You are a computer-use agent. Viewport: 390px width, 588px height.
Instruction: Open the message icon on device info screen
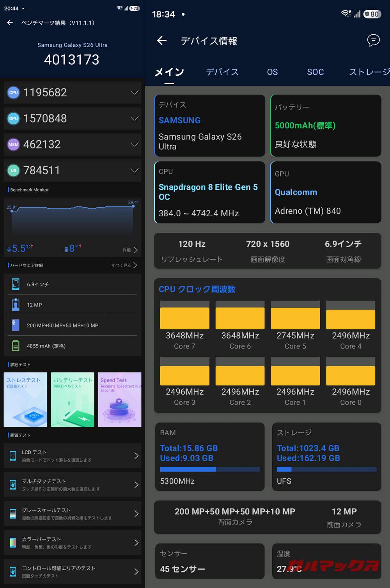click(x=373, y=41)
